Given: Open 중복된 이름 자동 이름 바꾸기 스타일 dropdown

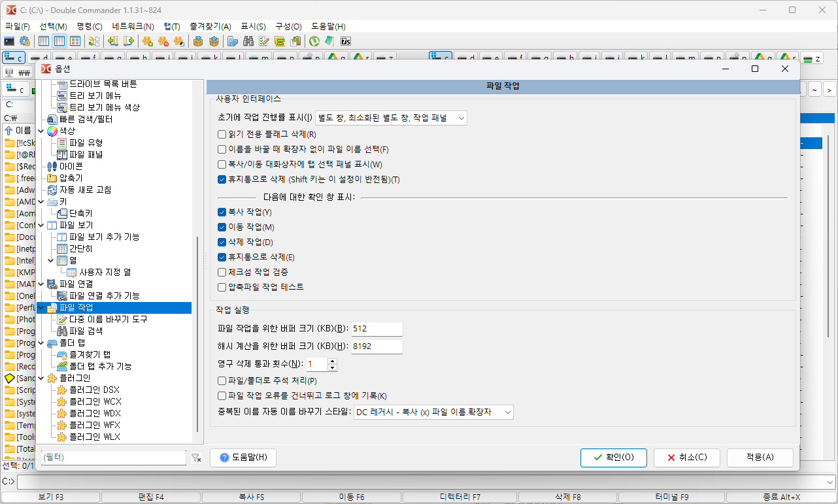Looking at the screenshot, I should (433, 412).
